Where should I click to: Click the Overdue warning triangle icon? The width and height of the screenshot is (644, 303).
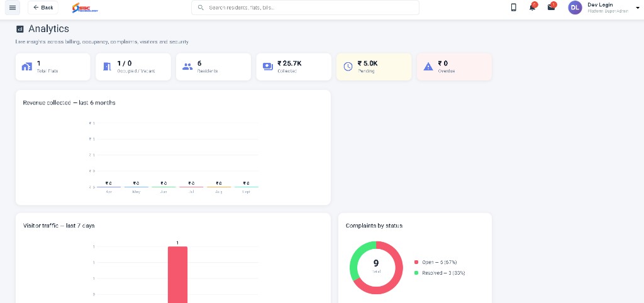point(428,67)
